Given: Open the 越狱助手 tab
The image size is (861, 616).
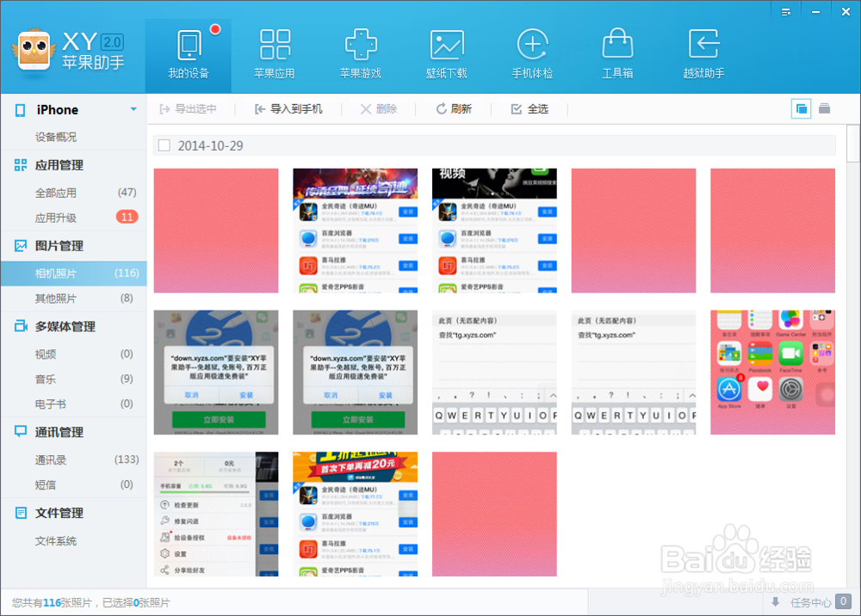Looking at the screenshot, I should point(703,55).
